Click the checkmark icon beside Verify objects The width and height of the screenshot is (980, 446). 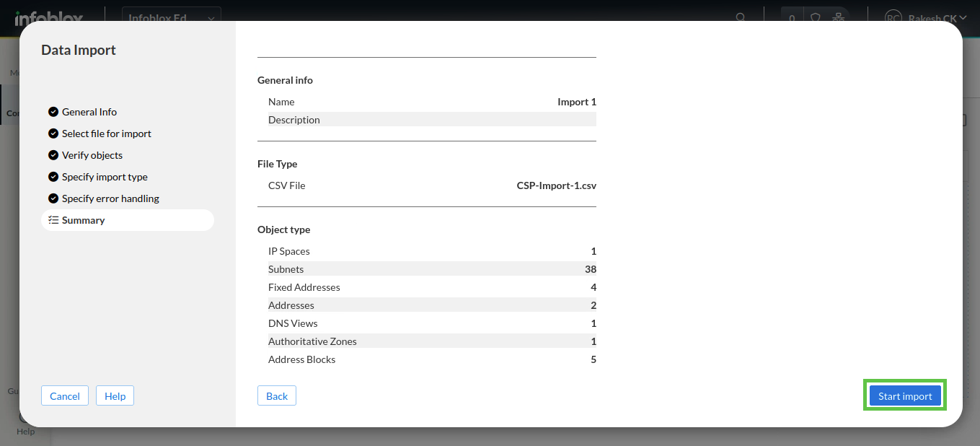[x=53, y=155]
